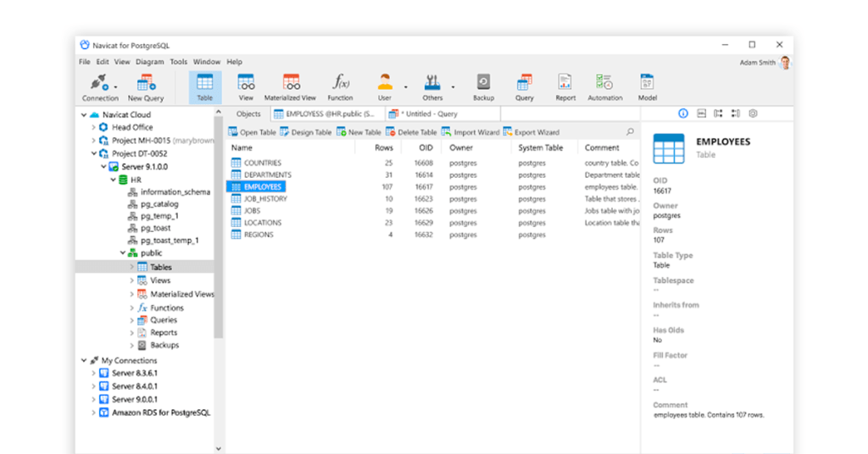Open the Connection tool in toolbar
The height and width of the screenshot is (454, 868).
(x=100, y=88)
